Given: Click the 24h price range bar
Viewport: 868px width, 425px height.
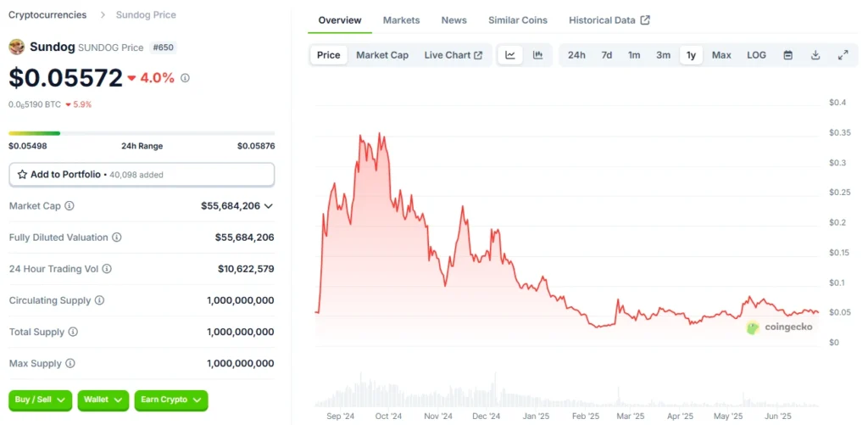Looking at the screenshot, I should 142,133.
